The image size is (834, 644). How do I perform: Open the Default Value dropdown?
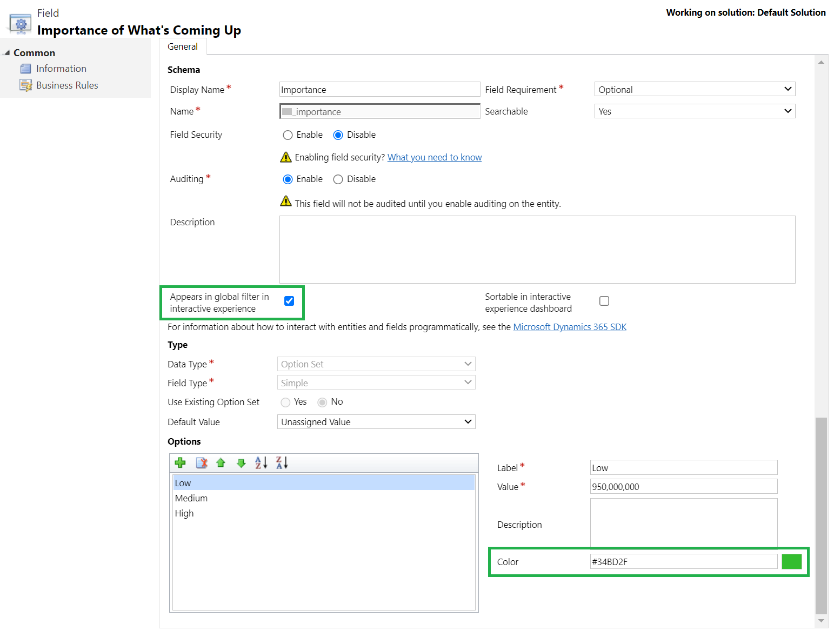click(376, 422)
